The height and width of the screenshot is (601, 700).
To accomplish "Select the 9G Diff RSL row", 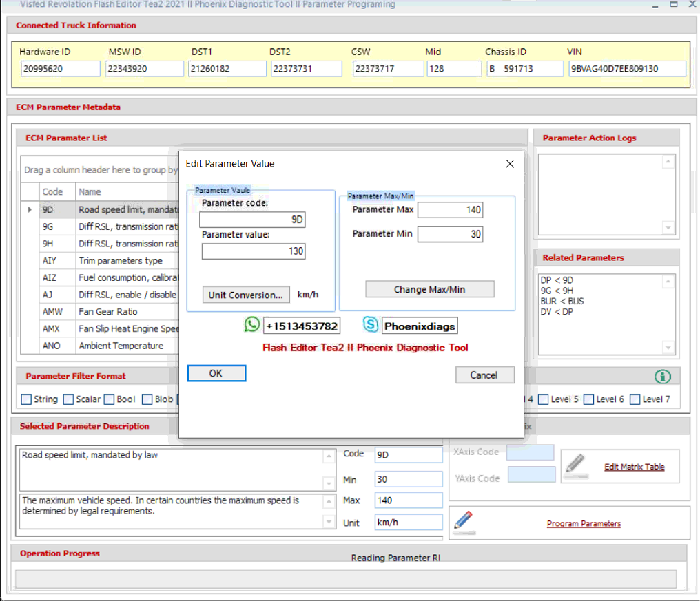I will click(100, 226).
